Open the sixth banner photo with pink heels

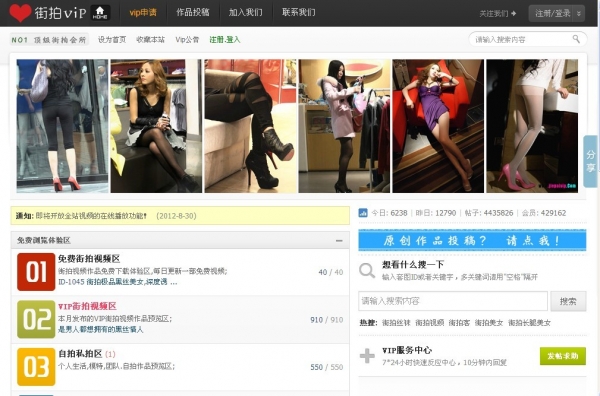(532, 125)
